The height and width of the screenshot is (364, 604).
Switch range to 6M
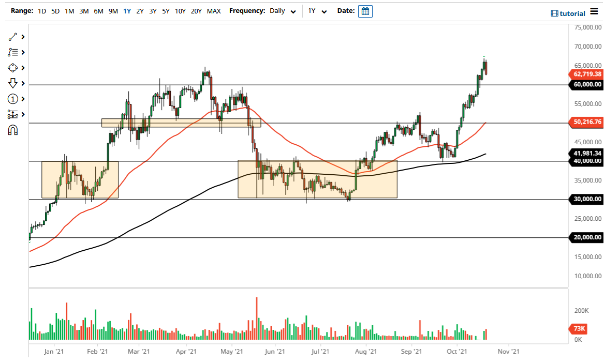(98, 11)
